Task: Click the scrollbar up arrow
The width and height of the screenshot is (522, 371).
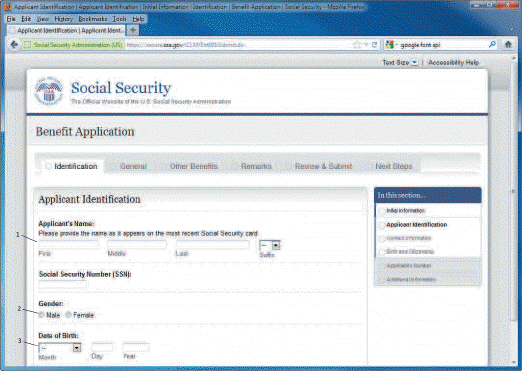Action: [x=513, y=58]
